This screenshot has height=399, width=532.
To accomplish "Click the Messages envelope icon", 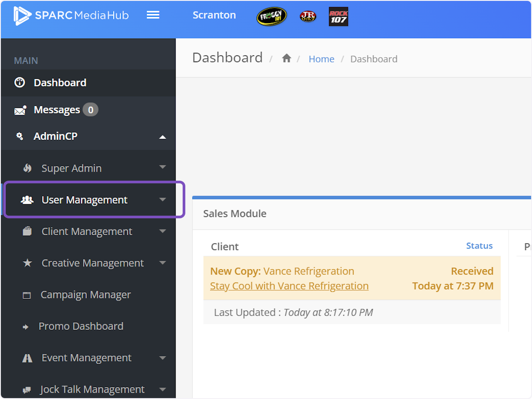I will tap(20, 109).
